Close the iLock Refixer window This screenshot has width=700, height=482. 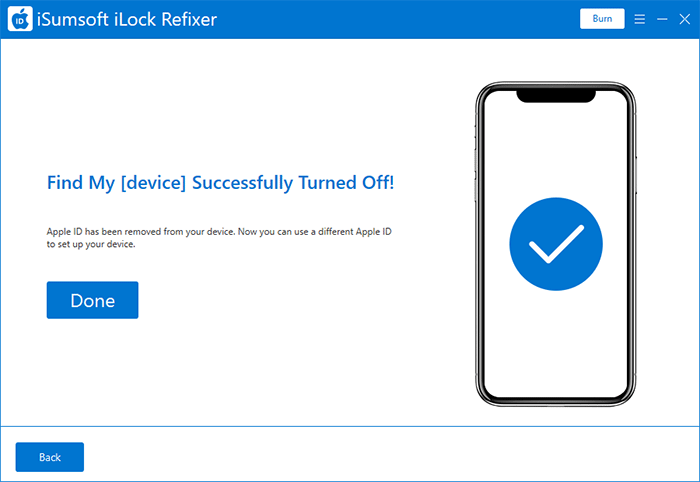pos(684,19)
